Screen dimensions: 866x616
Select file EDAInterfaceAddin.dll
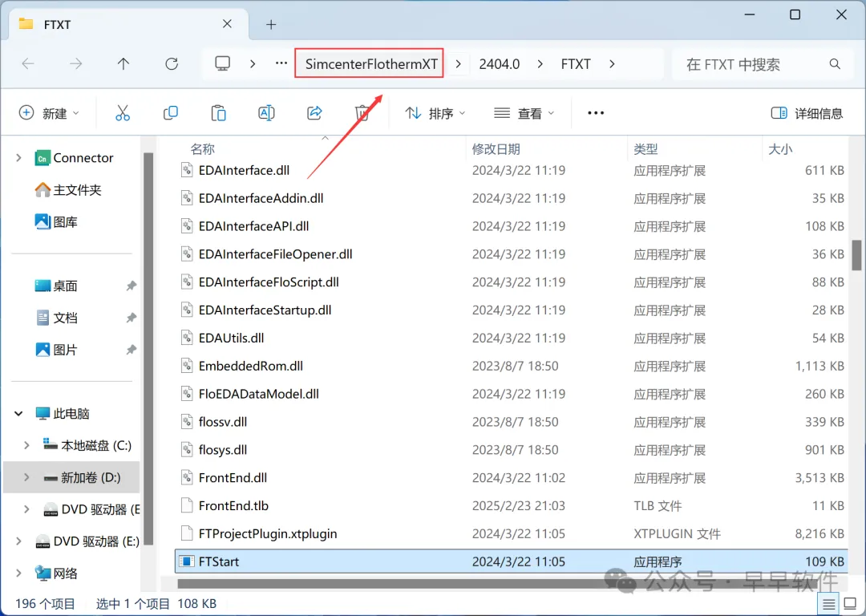[261, 198]
